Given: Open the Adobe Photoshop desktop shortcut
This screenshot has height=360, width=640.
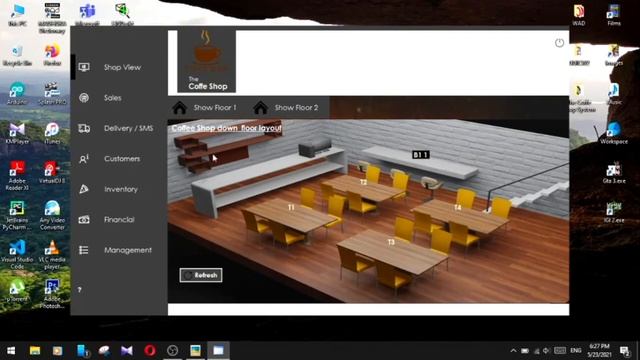Looking at the screenshot, I should (52, 294).
